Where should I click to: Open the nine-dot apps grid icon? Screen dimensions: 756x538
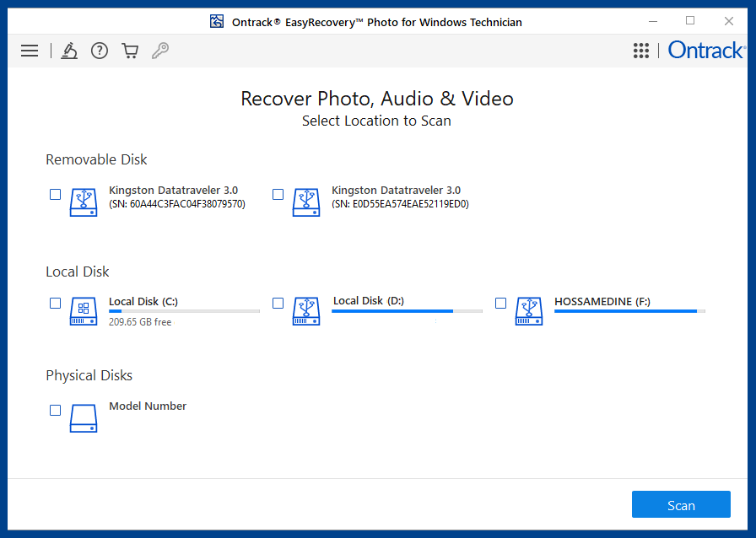640,51
